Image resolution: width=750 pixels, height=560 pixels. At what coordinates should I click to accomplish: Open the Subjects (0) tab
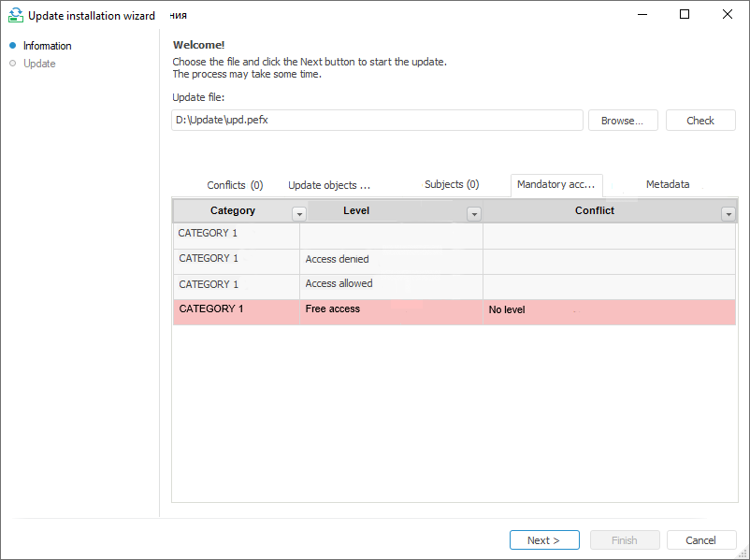tap(452, 185)
